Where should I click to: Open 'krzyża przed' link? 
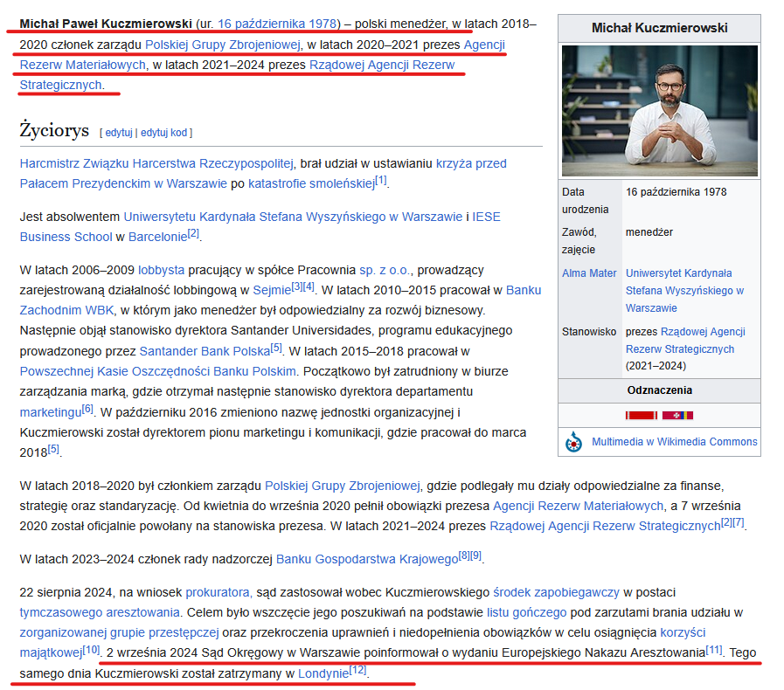click(x=471, y=163)
